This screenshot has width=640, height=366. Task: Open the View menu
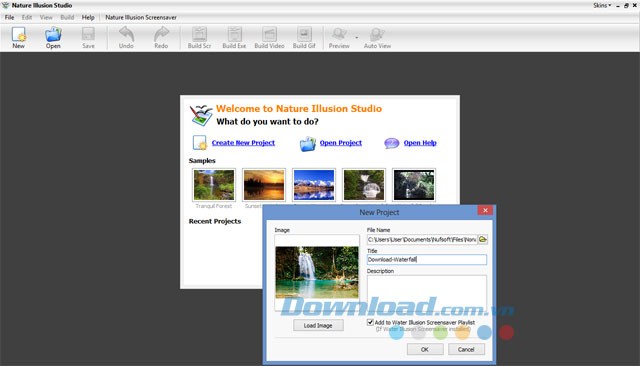[x=46, y=18]
